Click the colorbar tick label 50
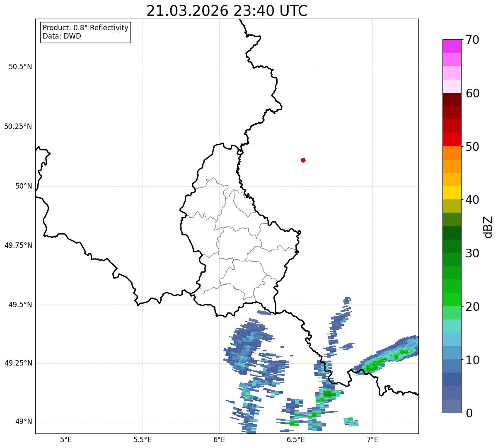Image resolution: width=498 pixels, height=448 pixels. 472,147
